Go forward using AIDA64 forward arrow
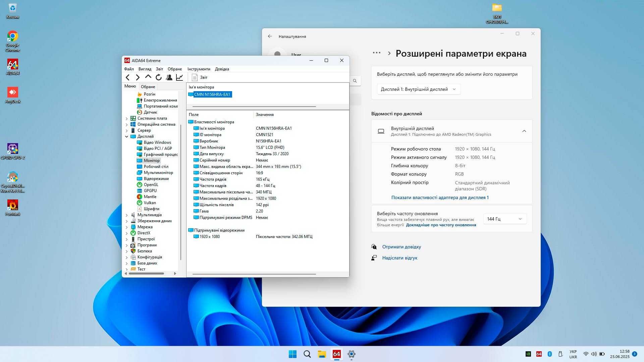The height and width of the screenshot is (362, 644). [138, 77]
